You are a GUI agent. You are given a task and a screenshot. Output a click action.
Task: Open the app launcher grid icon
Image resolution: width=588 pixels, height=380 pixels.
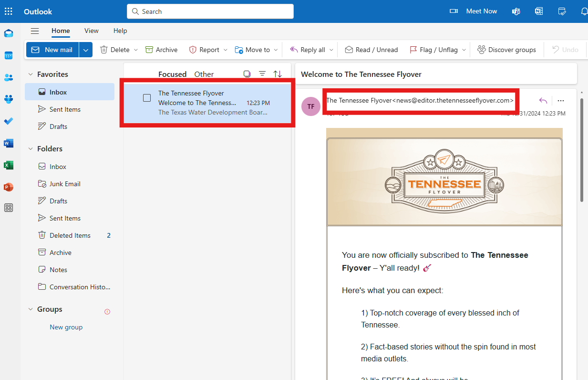(x=9, y=11)
